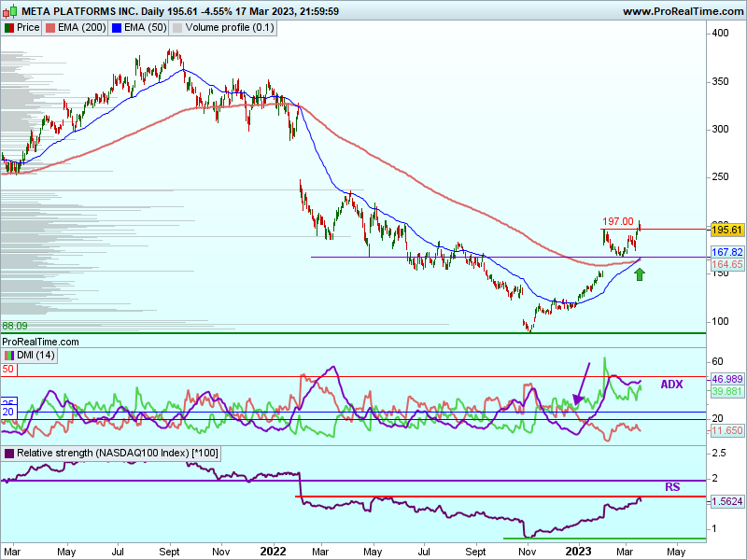
Task: Select the red 50 level label in DMI panel
Action: [x=8, y=370]
